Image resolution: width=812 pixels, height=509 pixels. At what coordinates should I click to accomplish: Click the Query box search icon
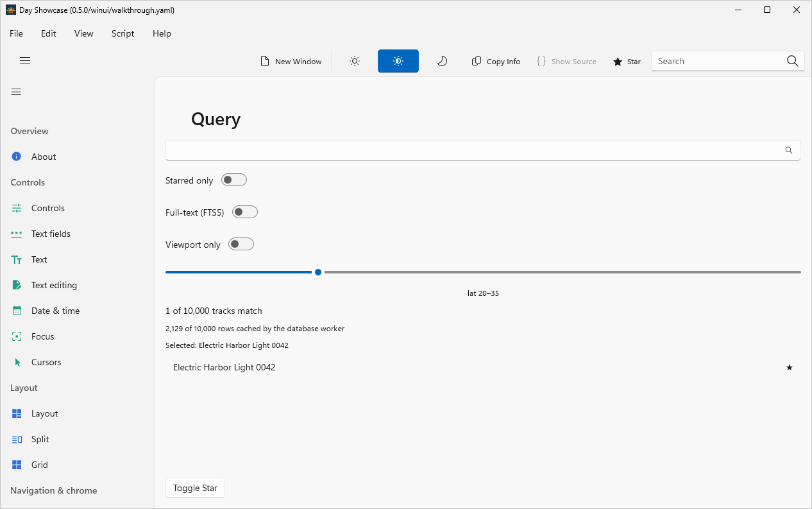(x=789, y=150)
